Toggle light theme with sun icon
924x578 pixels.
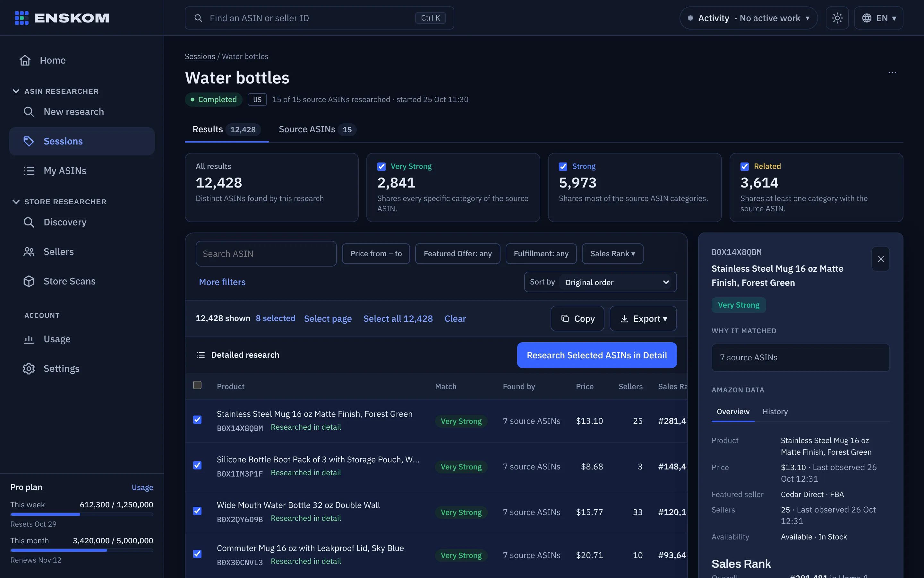837,18
